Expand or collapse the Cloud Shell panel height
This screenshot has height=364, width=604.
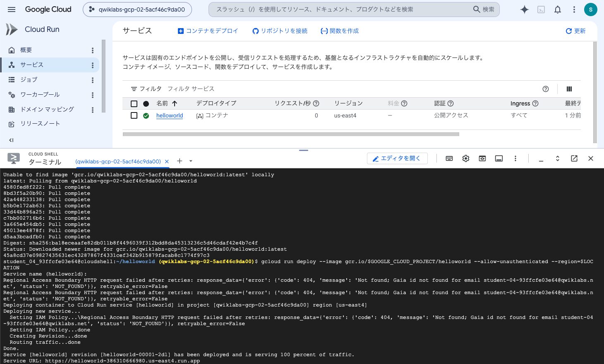tap(558, 158)
